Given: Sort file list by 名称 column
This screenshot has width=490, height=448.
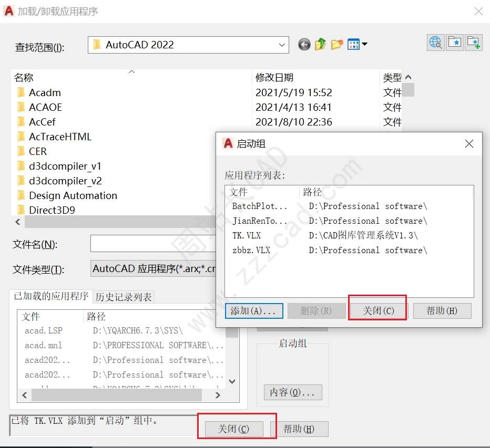Looking at the screenshot, I should [x=24, y=77].
